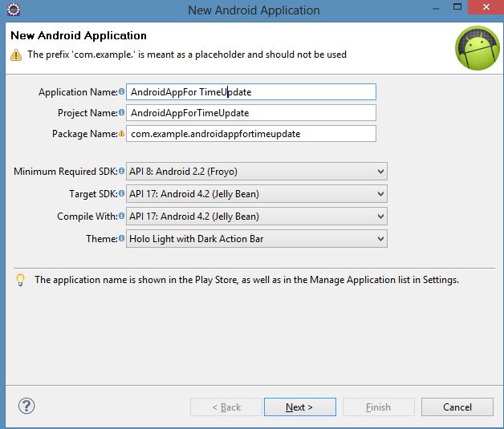
Task: Cancel the New Android Application wizard
Action: point(457,407)
